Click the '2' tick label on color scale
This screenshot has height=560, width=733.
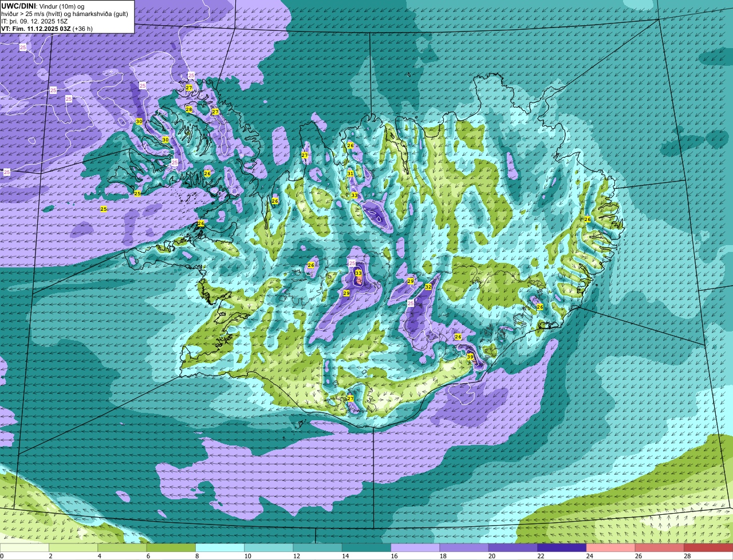pos(50,556)
